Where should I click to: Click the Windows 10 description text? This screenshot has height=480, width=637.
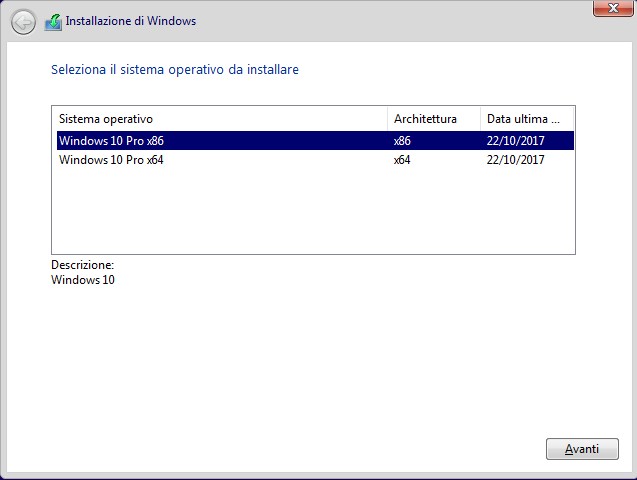coord(83,280)
